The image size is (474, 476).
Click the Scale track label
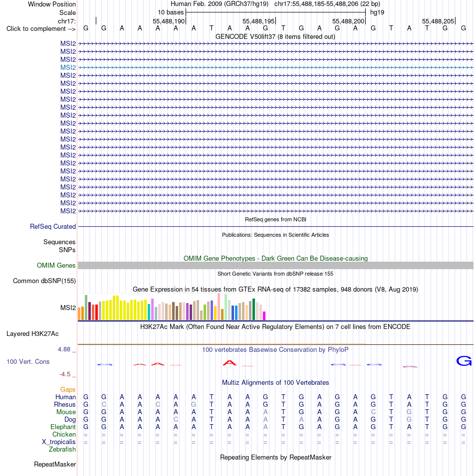[x=67, y=13]
